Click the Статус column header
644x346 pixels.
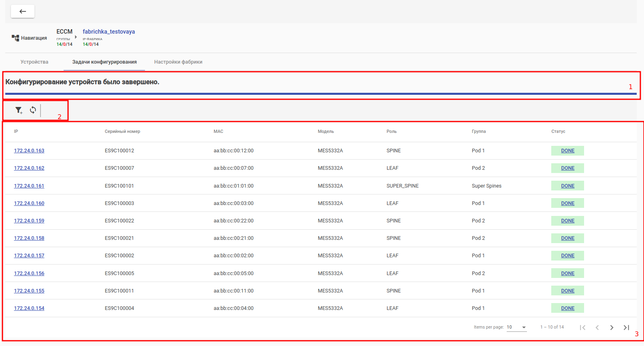pyautogui.click(x=558, y=131)
